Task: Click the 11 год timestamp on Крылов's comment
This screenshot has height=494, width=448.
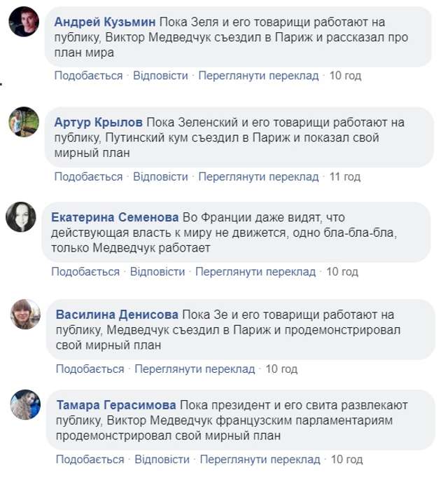Action: pos(345,177)
